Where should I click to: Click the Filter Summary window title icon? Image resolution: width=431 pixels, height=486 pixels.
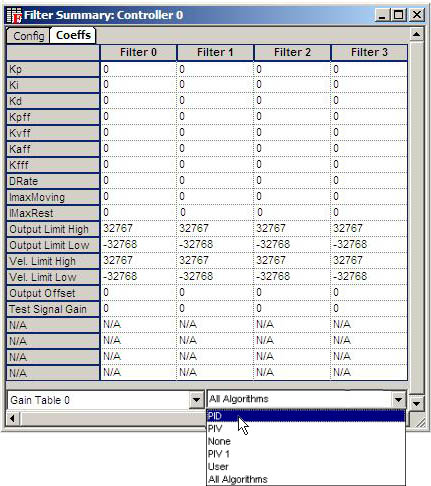coord(14,15)
